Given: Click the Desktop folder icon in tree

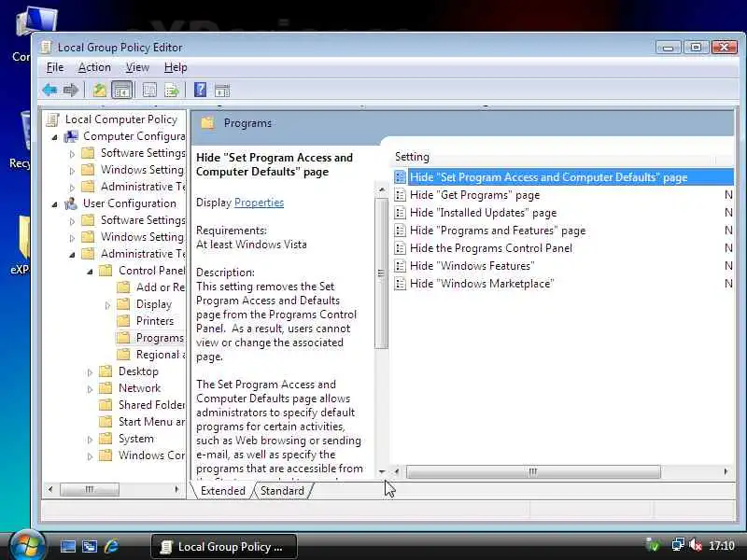Looking at the screenshot, I should point(106,371).
